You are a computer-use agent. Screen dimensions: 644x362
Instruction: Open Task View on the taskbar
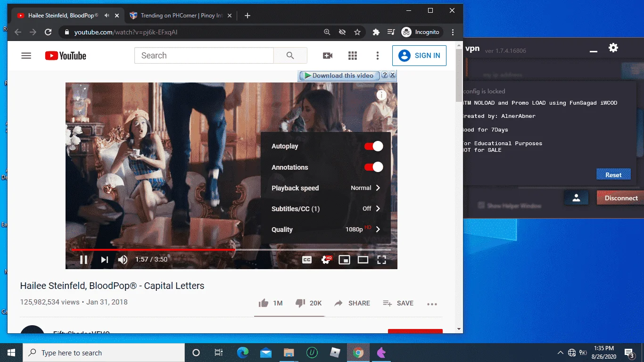[x=219, y=353]
